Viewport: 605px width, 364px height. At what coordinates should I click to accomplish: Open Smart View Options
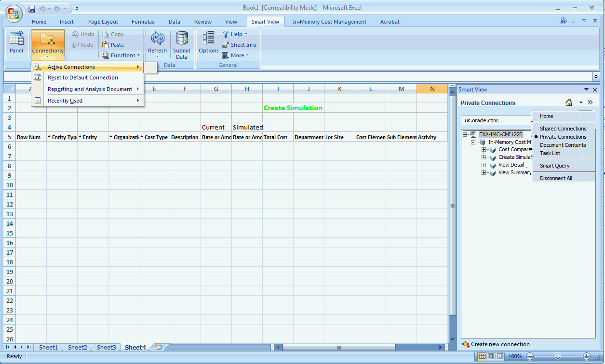pos(209,42)
